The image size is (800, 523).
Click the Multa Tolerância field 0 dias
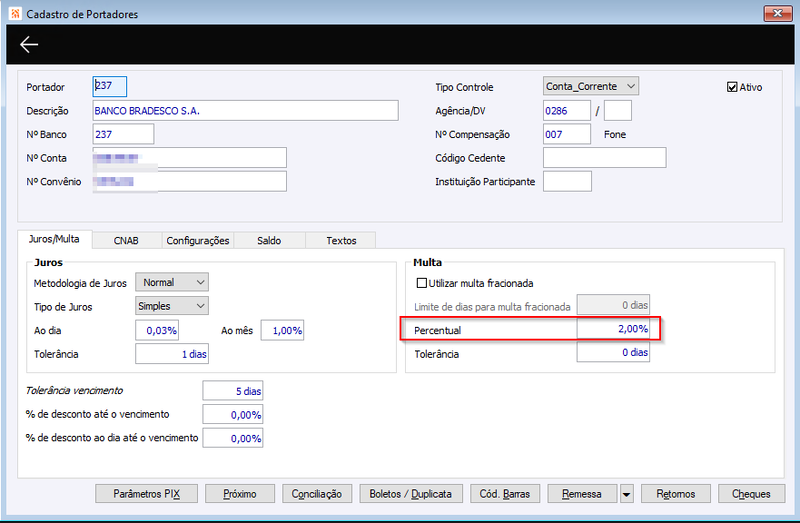tap(613, 352)
